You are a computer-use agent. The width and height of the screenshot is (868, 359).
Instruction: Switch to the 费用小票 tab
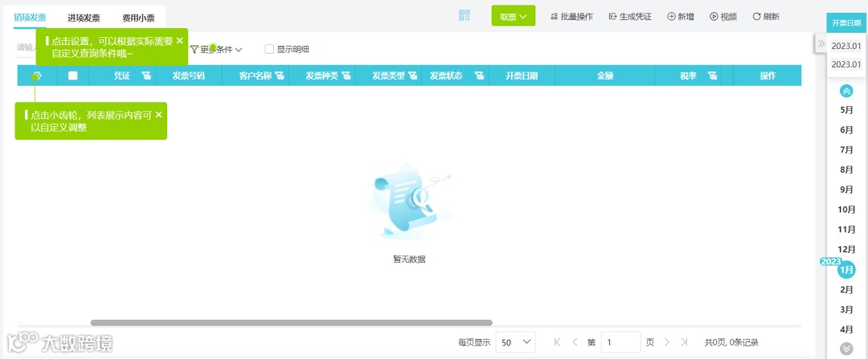[x=138, y=18]
